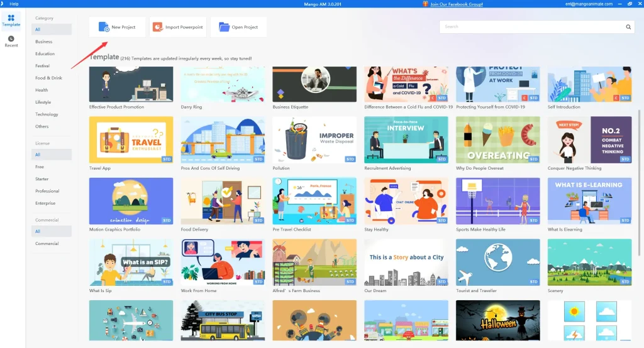Click the Import Powerpoint icon
The height and width of the screenshot is (348, 644).
(157, 27)
